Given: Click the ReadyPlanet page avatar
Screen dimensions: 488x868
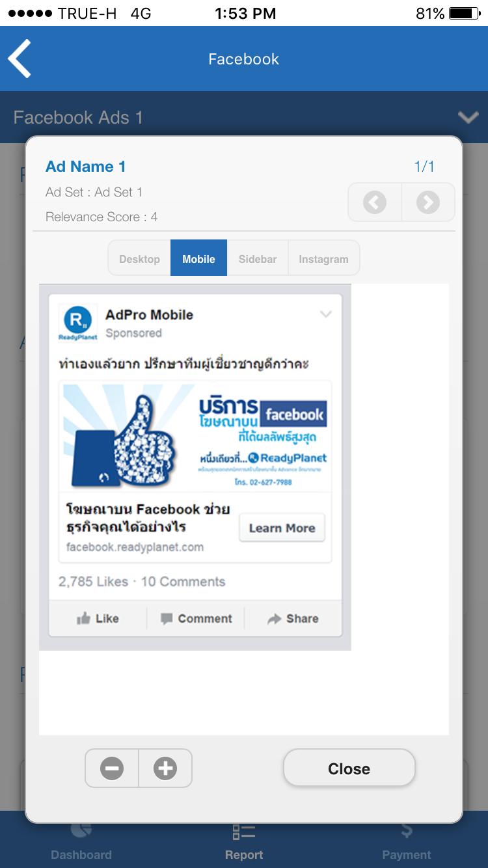Looking at the screenshot, I should [78, 323].
